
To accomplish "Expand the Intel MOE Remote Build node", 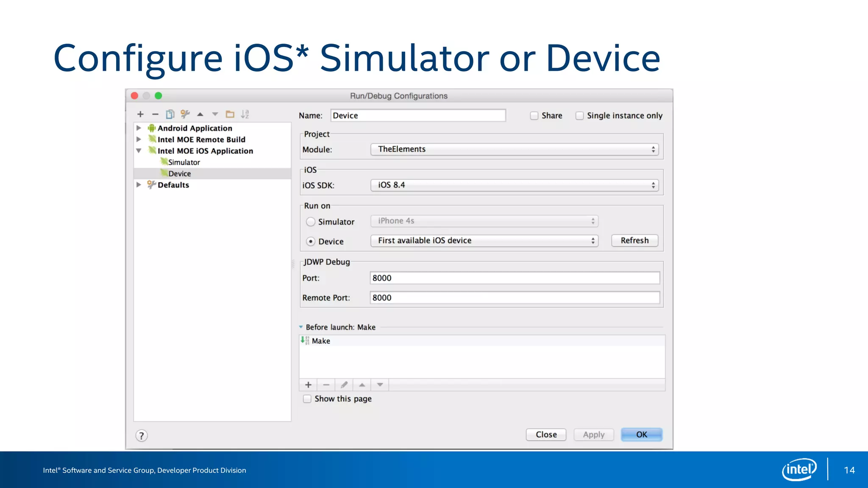I will click(x=139, y=139).
